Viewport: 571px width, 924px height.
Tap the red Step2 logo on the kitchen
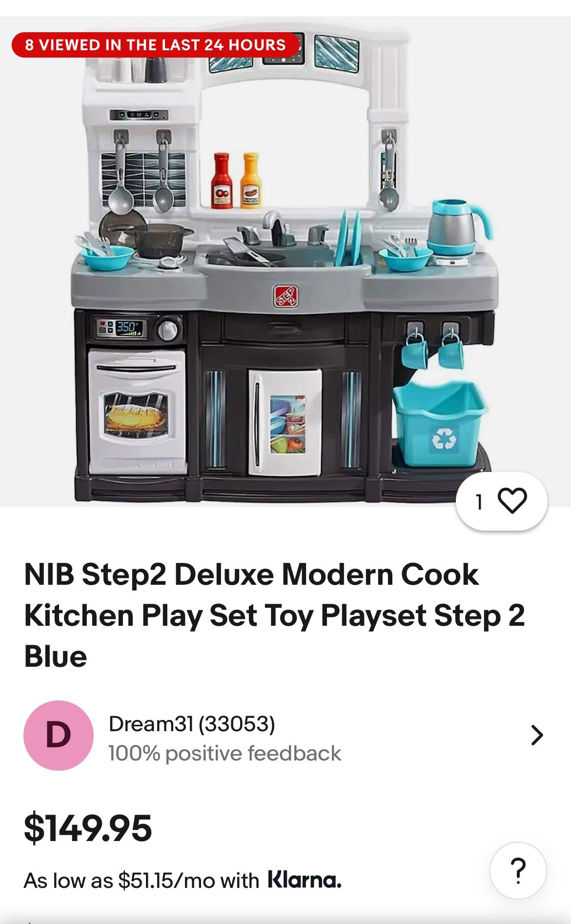285,296
